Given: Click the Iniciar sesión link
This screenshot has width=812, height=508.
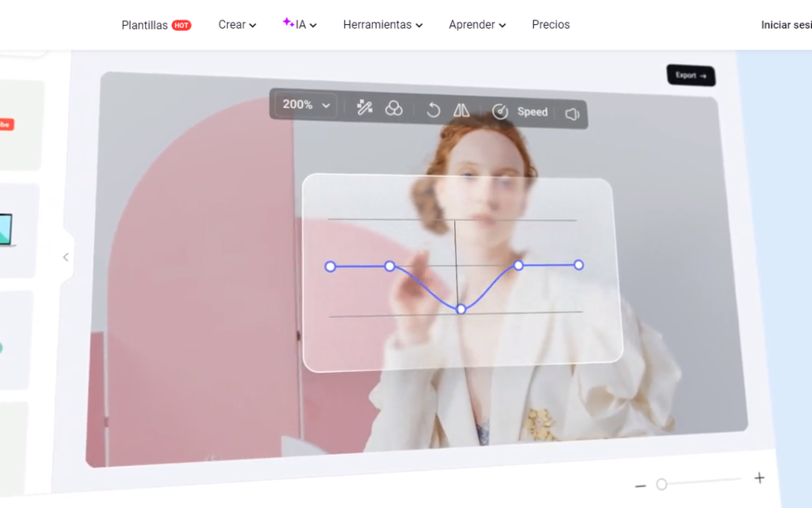Looking at the screenshot, I should click(x=786, y=25).
